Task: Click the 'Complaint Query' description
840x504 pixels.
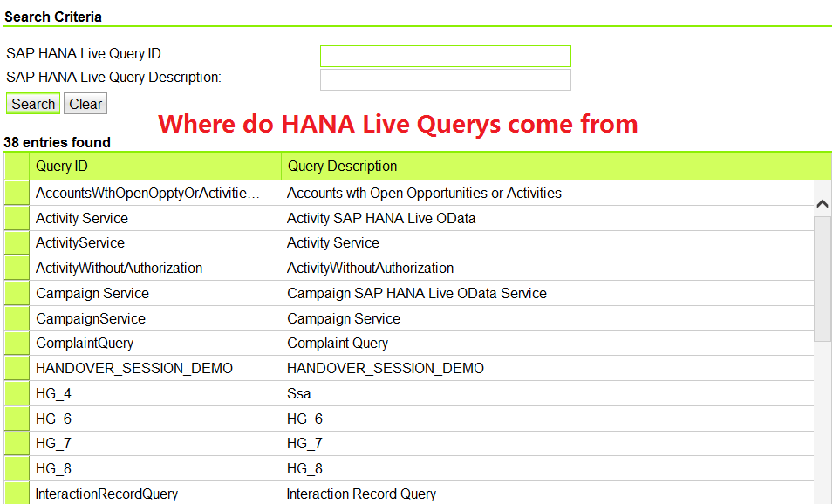Action: (x=338, y=343)
